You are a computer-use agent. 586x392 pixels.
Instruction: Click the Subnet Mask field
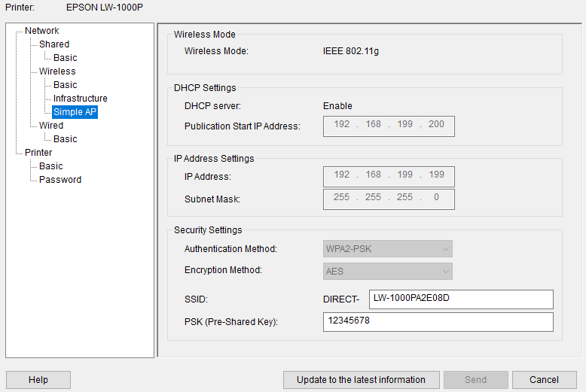click(x=389, y=199)
